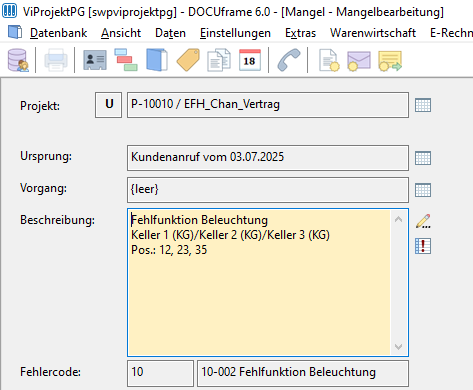Open the Ansicht menu
The image size is (473, 390).
[121, 33]
